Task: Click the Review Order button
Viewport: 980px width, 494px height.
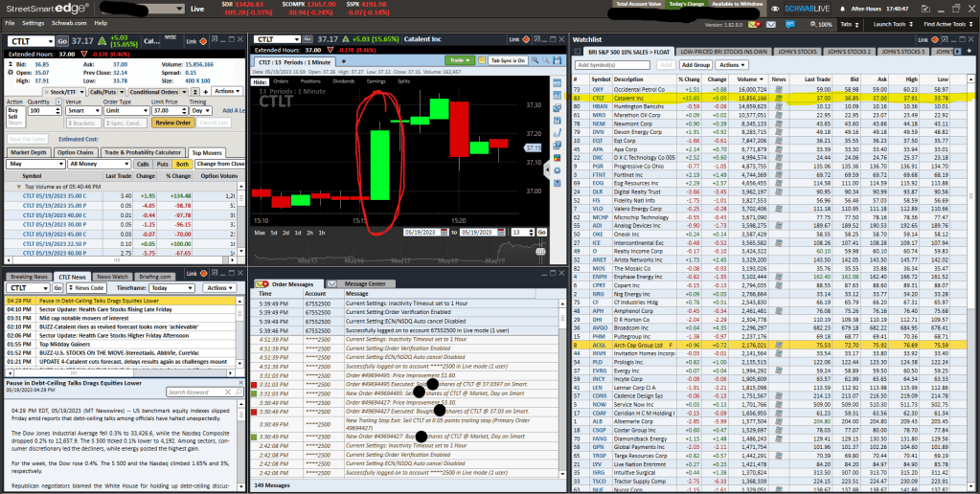Action: point(173,123)
